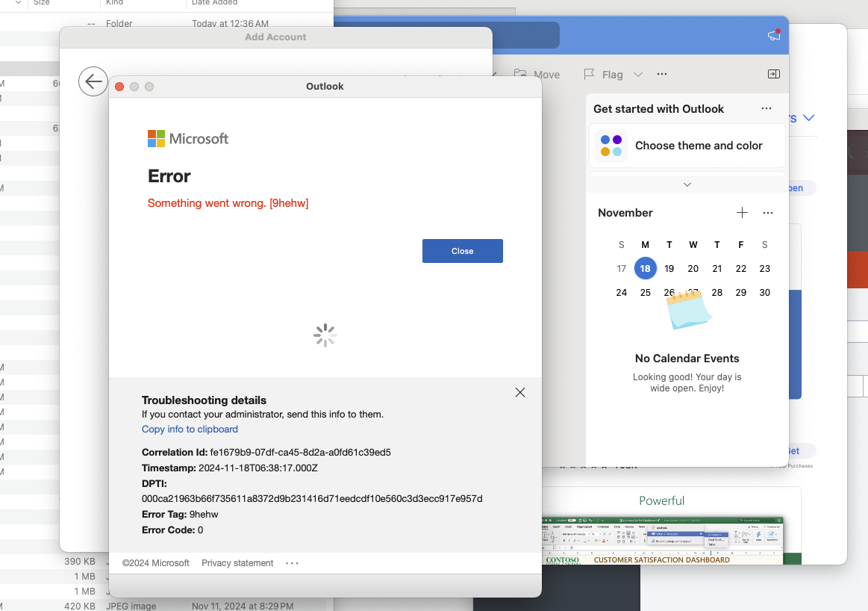Click the Folder row in Finder list
This screenshot has width=868, height=611.
(x=166, y=23)
